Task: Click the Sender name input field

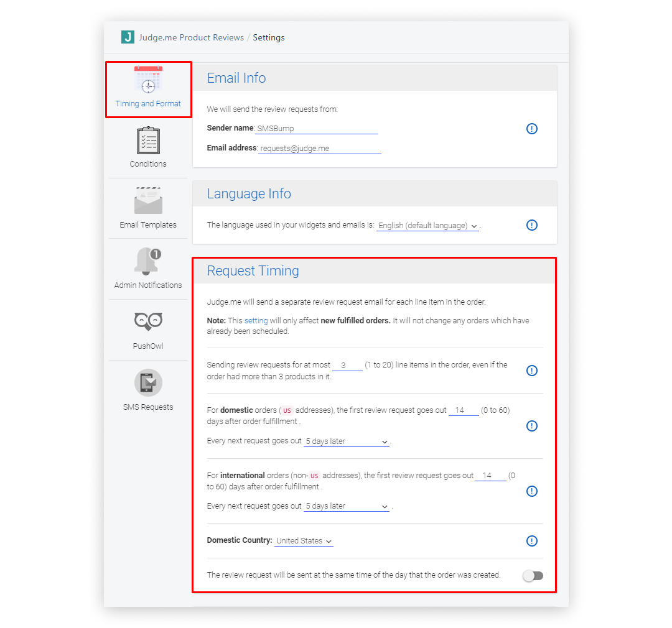Action: [317, 129]
